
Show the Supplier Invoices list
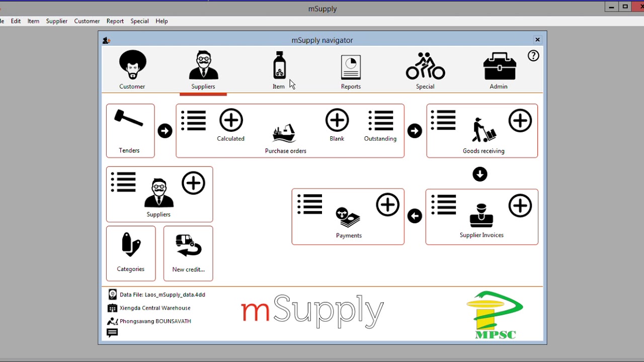point(444,205)
